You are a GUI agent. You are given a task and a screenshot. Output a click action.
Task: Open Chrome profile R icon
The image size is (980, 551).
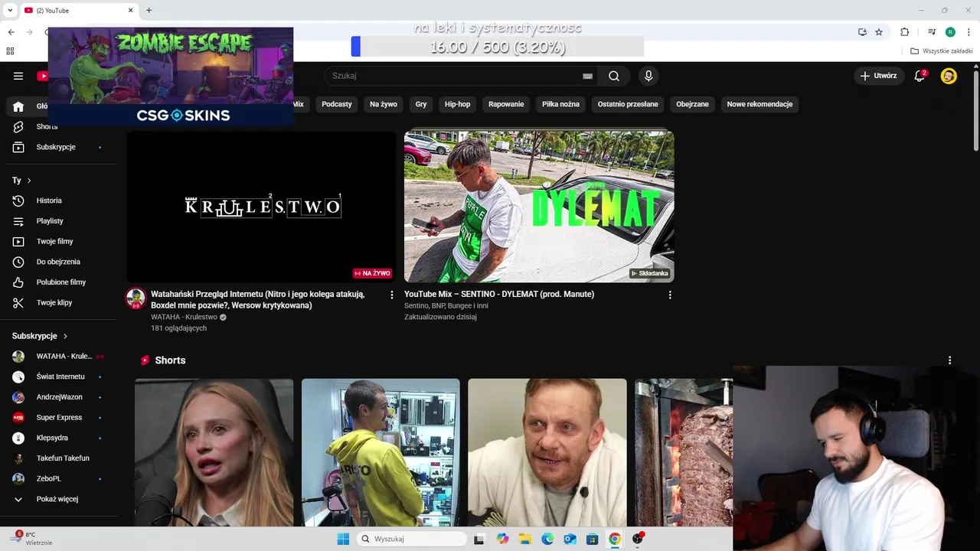950,32
